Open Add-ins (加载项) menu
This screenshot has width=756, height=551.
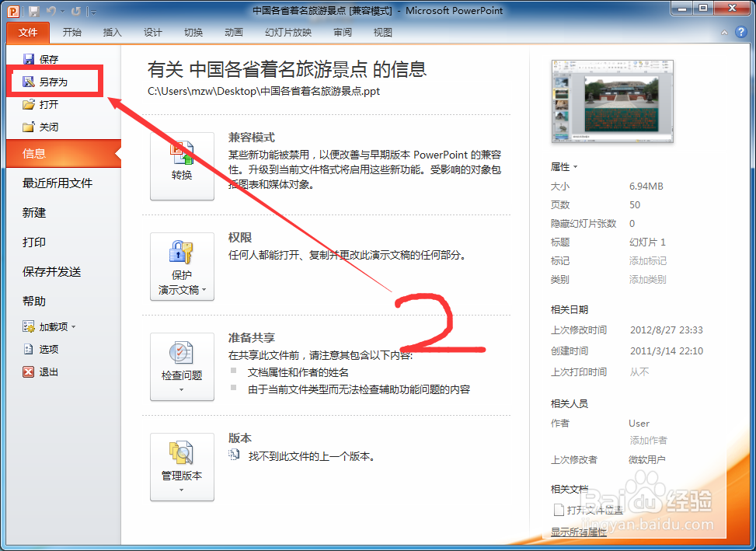tap(49, 327)
